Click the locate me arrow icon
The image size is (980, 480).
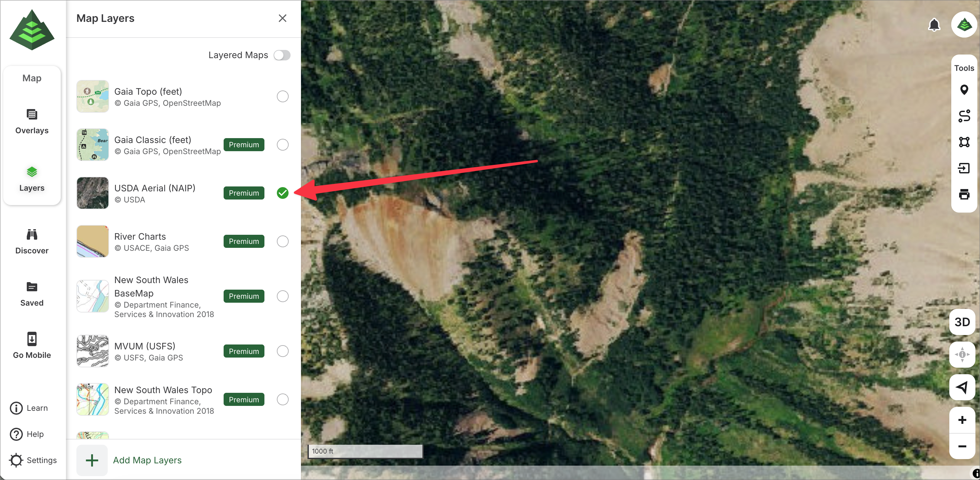(962, 387)
